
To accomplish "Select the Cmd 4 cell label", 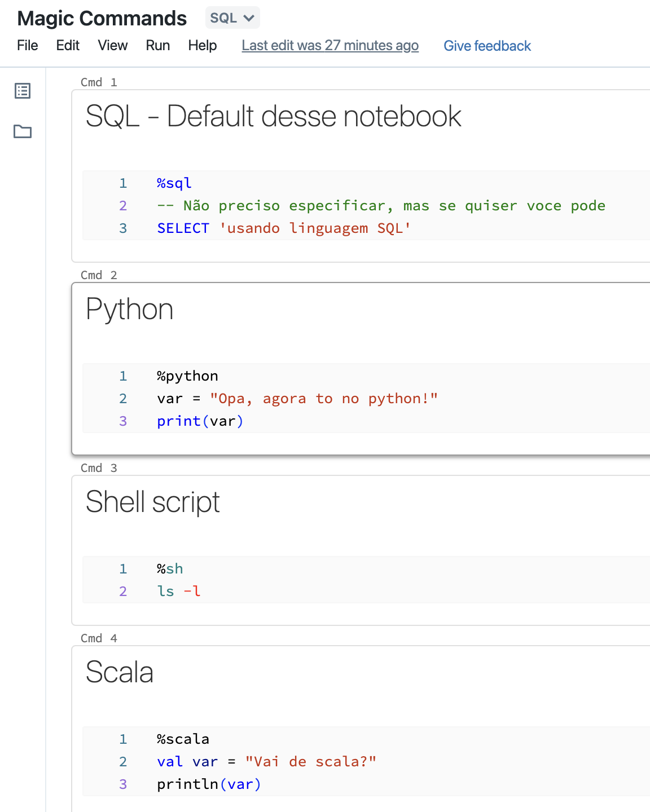I will pyautogui.click(x=99, y=638).
